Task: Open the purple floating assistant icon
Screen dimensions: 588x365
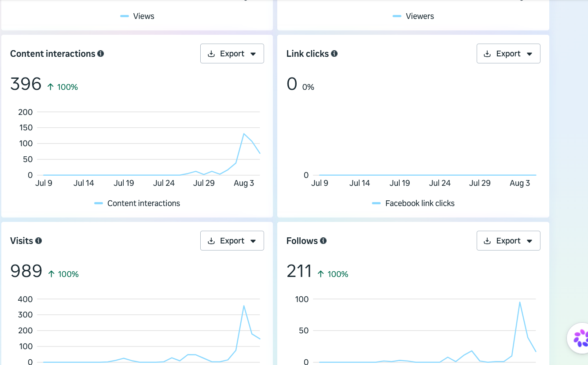Action: [x=581, y=338]
